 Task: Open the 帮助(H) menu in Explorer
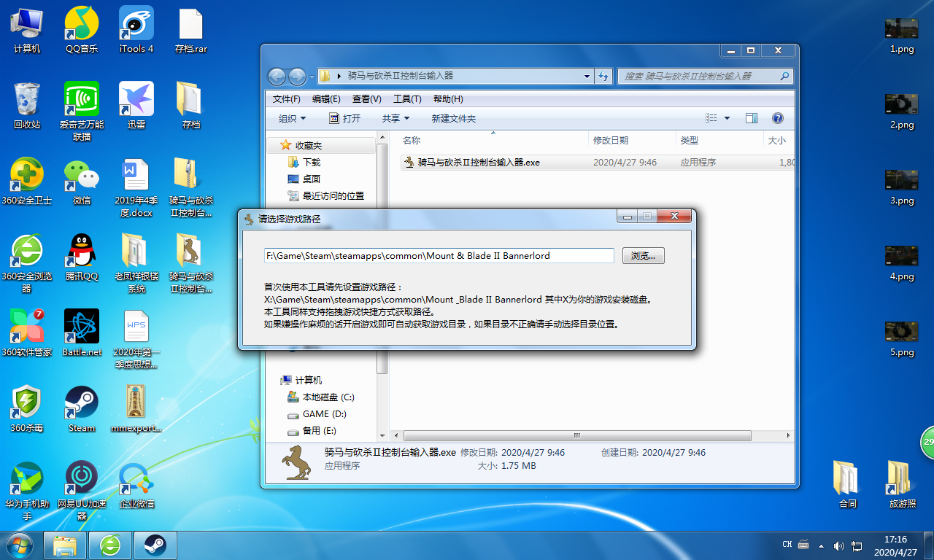coord(448,99)
